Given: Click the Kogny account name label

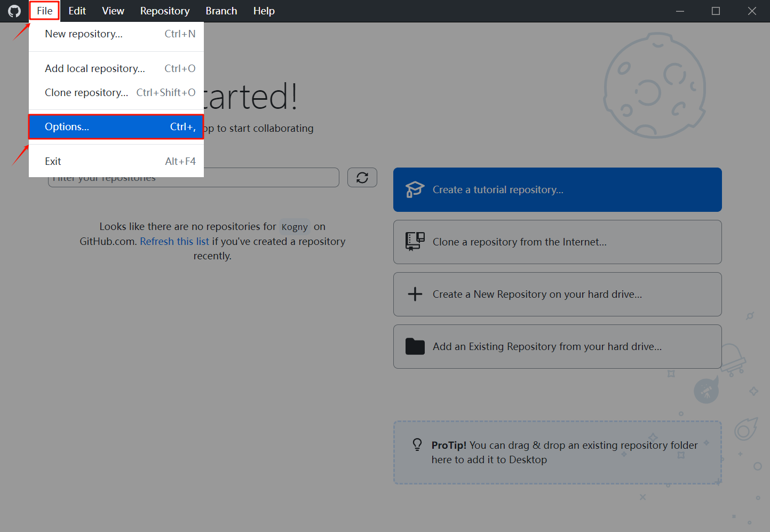Looking at the screenshot, I should click(x=295, y=227).
